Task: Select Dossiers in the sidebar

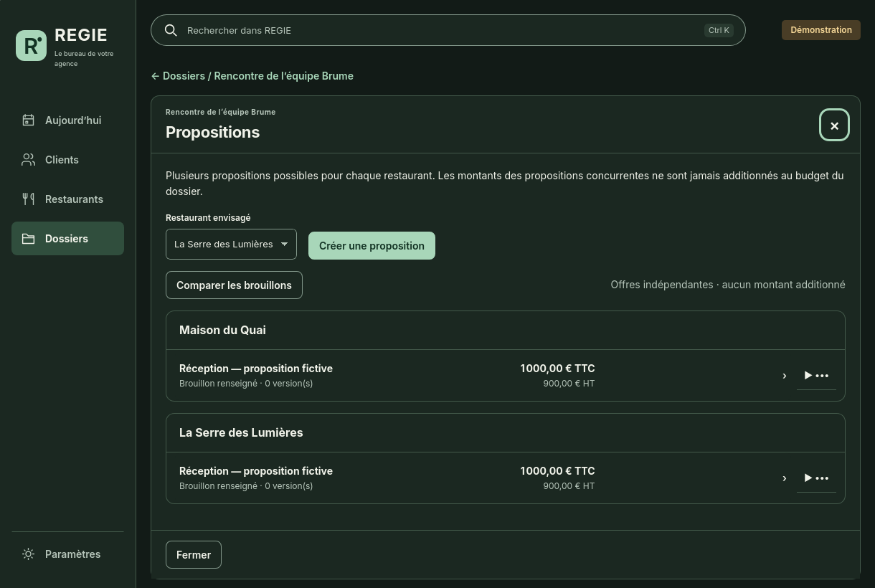Action: [67, 239]
